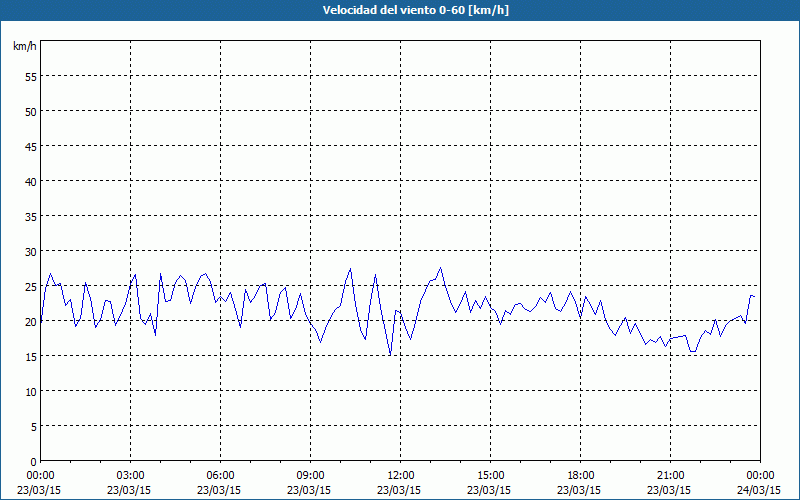800x500 pixels.
Task: Click the 09:00 time label on the x-axis
Action: (310, 476)
